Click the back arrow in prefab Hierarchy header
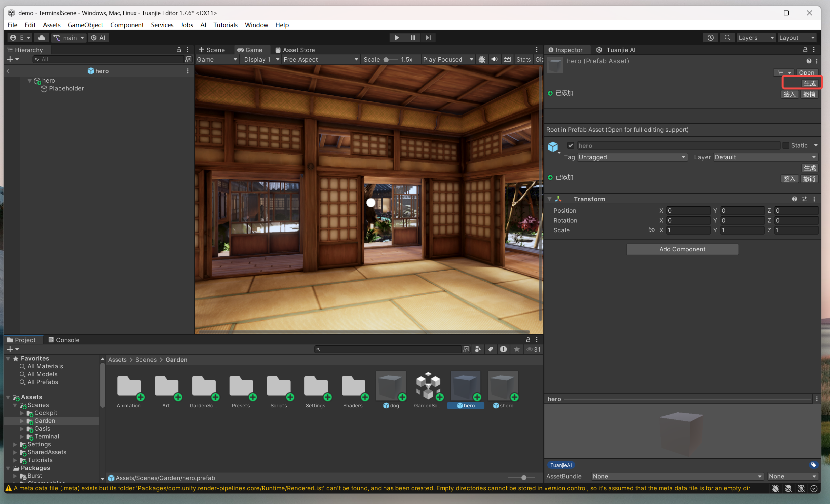 (8, 71)
